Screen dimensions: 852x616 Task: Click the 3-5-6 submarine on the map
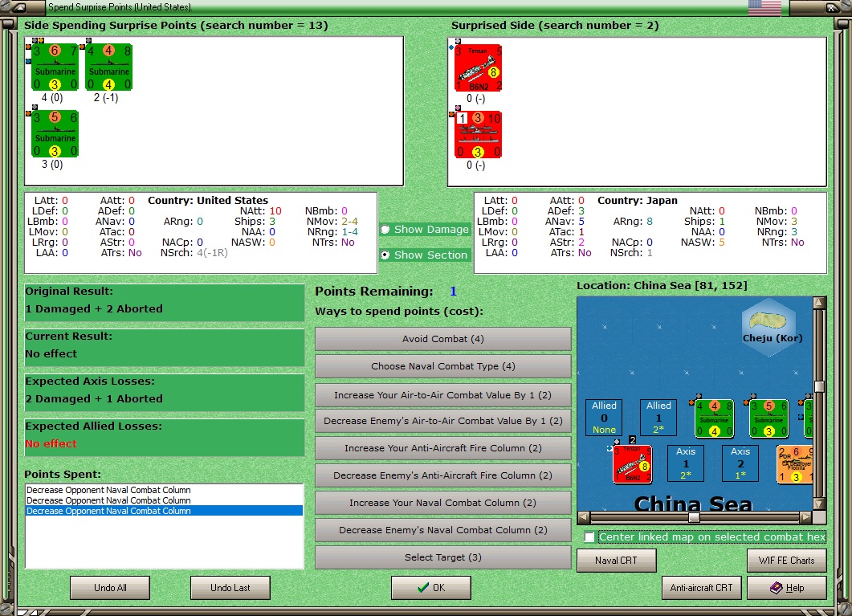click(768, 418)
